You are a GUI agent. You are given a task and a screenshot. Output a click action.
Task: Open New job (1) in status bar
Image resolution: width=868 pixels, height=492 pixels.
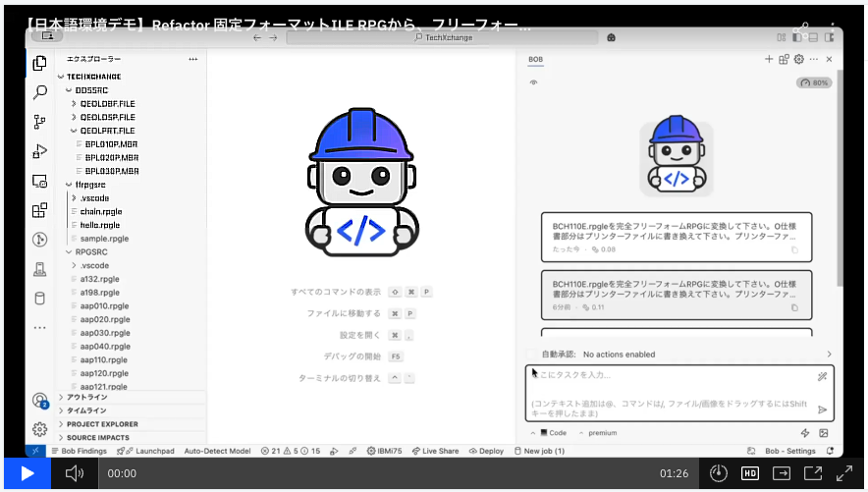pyautogui.click(x=540, y=451)
